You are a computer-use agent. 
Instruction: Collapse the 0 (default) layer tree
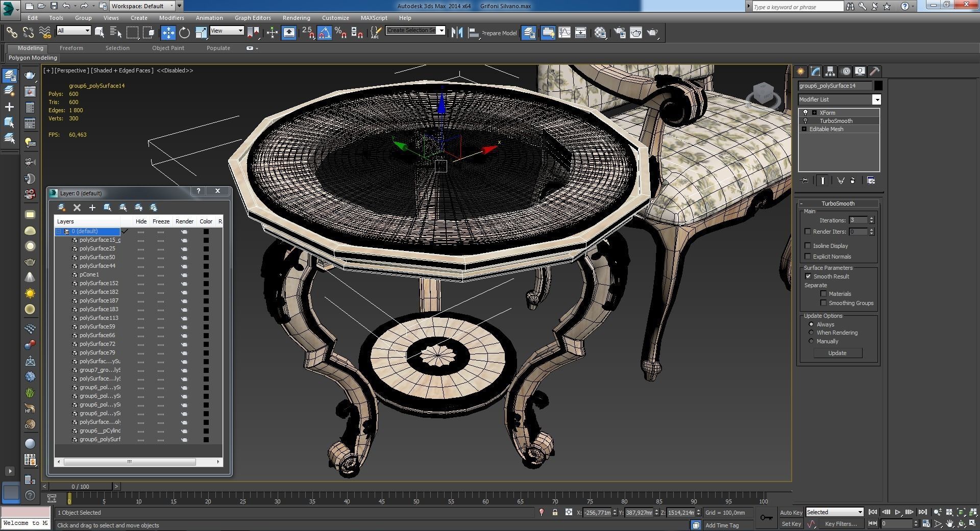[x=59, y=232]
